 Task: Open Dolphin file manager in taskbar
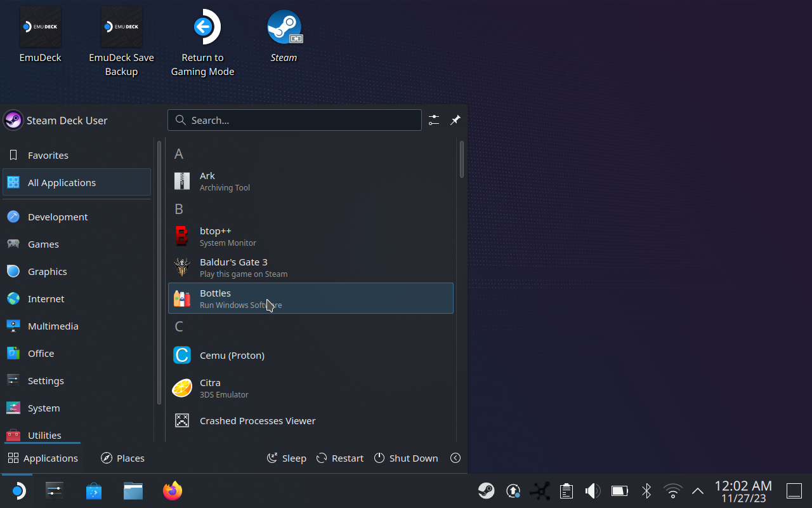[133, 491]
